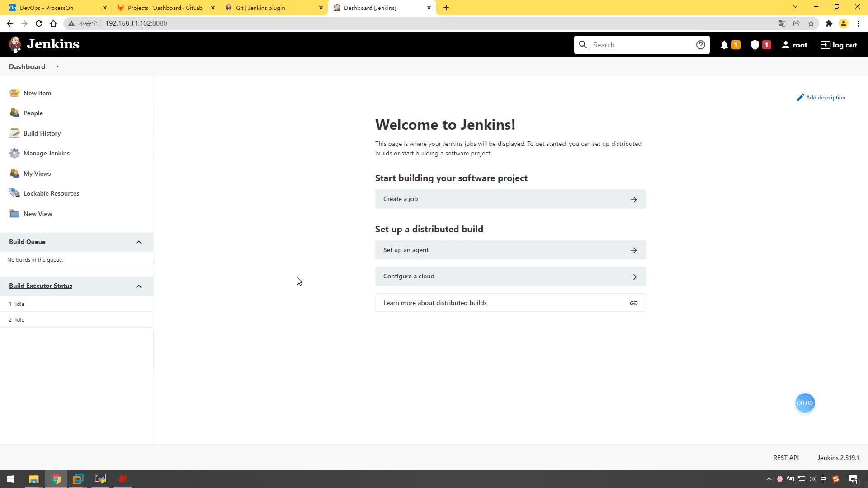Expand the Dashboard breadcrumb arrow
The width and height of the screenshot is (868, 488).
[x=57, y=66]
